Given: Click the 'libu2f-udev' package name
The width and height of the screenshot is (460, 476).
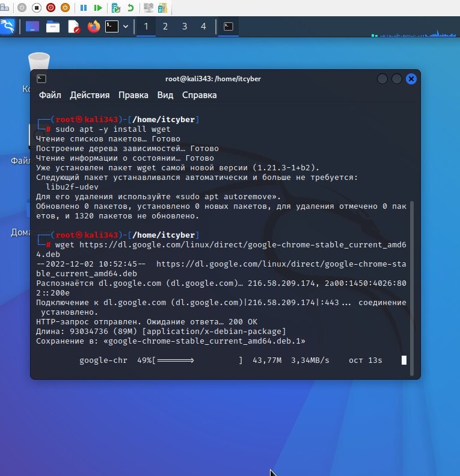Looking at the screenshot, I should 72,187.
